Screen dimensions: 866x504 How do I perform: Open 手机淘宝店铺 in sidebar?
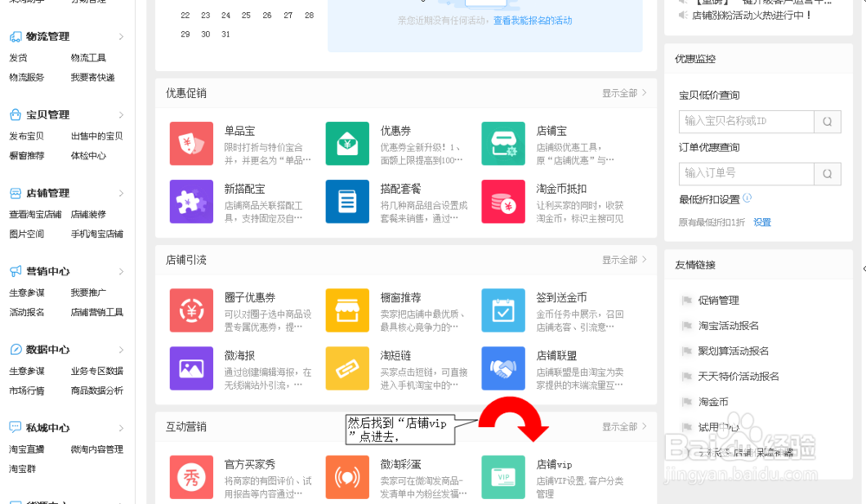pos(97,234)
